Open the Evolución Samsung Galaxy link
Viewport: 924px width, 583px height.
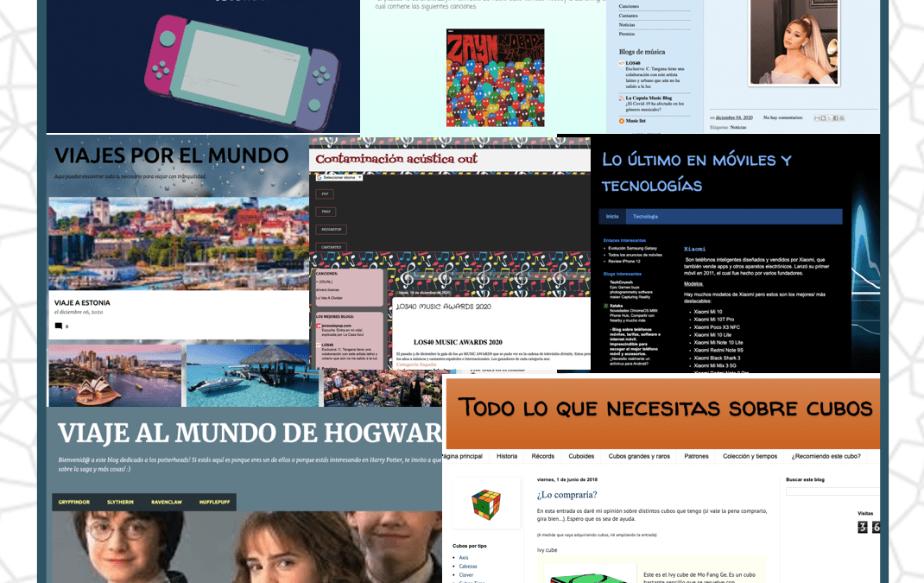[632, 248]
